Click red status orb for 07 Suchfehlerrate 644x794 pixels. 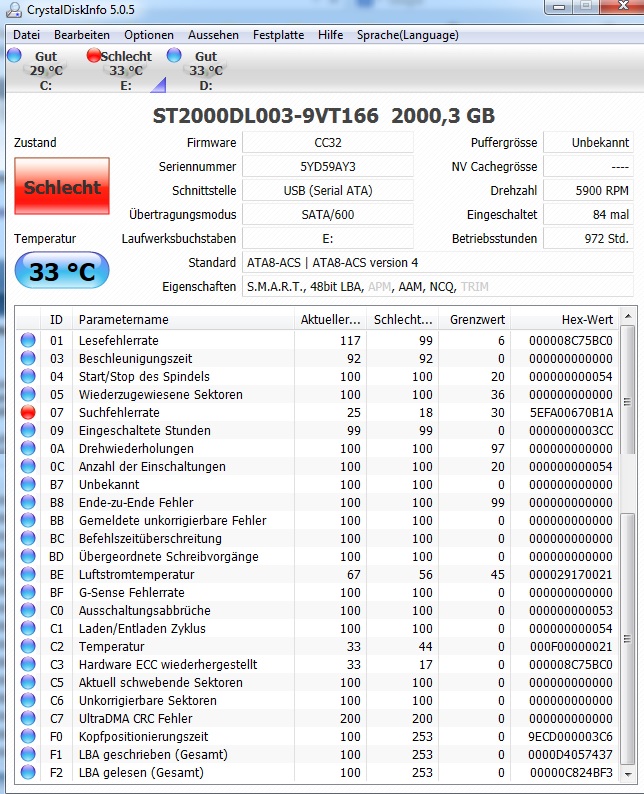28,412
